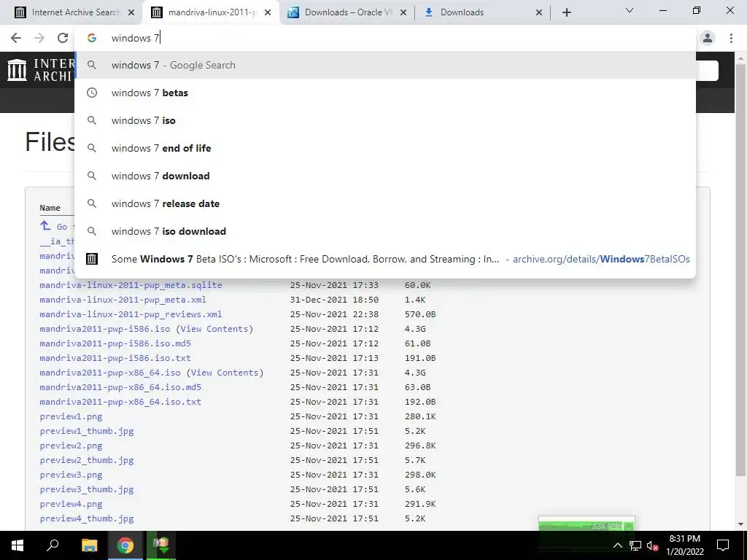Screen dimensions: 747x560
Task: Open the taskbar clock showing 8:31 PM
Action: point(685,545)
